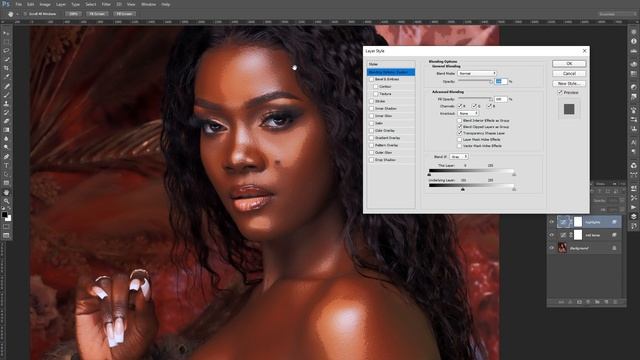Select the History Brush tool
640x360 pixels.
point(6,112)
